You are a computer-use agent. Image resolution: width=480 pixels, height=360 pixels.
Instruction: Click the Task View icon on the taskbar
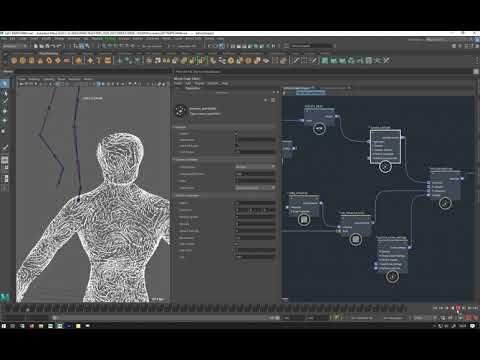tap(22, 326)
